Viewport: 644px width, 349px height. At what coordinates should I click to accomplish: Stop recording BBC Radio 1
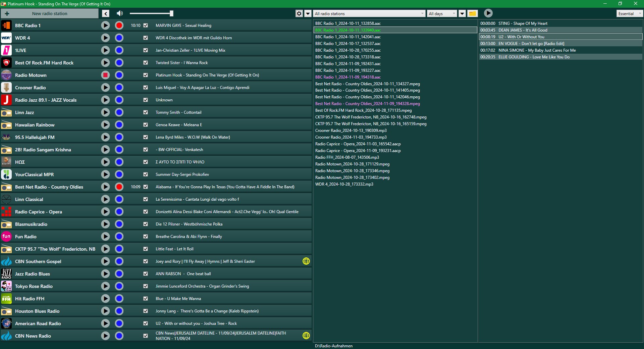click(x=119, y=25)
